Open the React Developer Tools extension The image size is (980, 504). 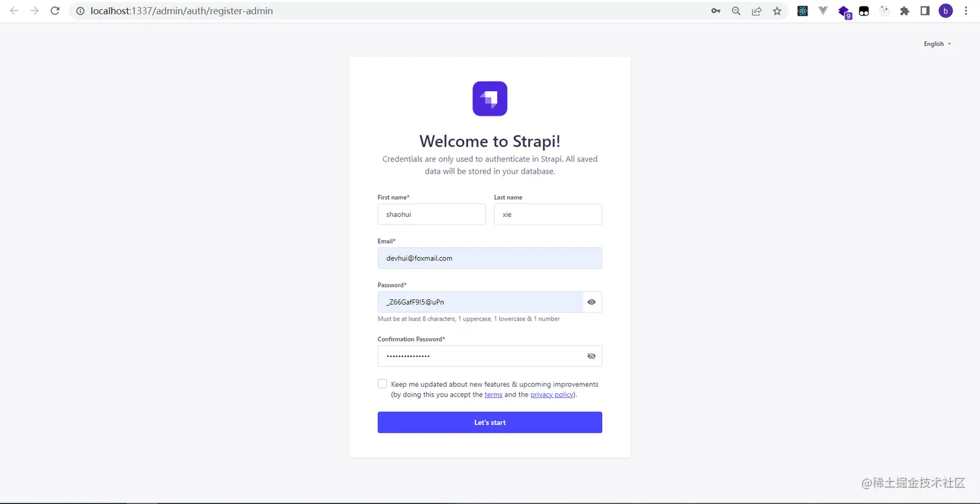click(x=802, y=10)
